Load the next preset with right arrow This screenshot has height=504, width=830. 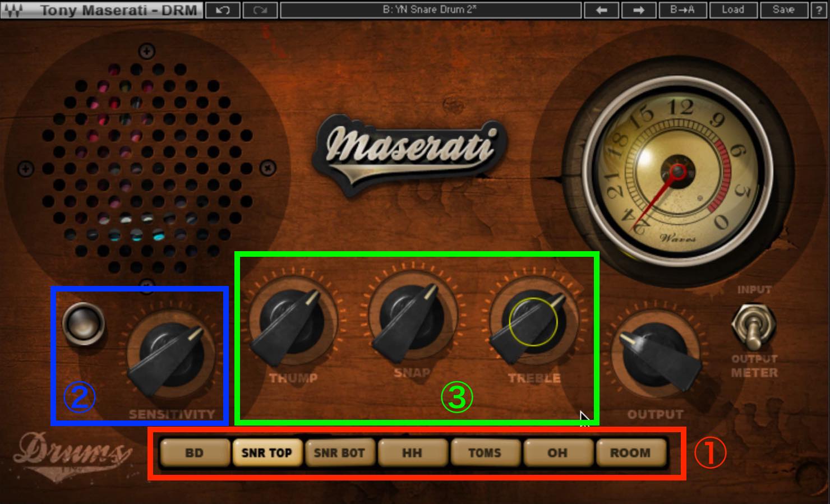(x=638, y=10)
